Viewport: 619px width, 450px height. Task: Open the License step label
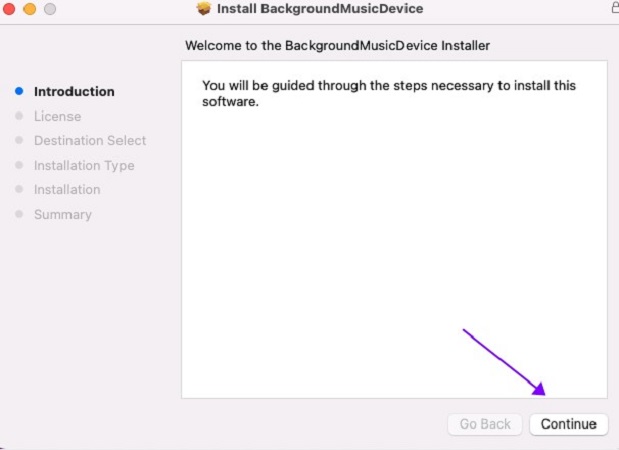57,116
